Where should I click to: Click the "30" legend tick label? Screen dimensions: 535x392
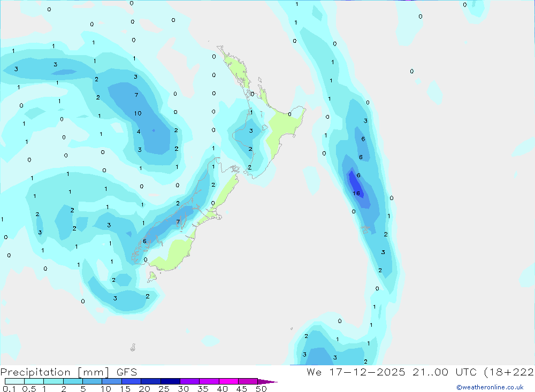(x=184, y=389)
